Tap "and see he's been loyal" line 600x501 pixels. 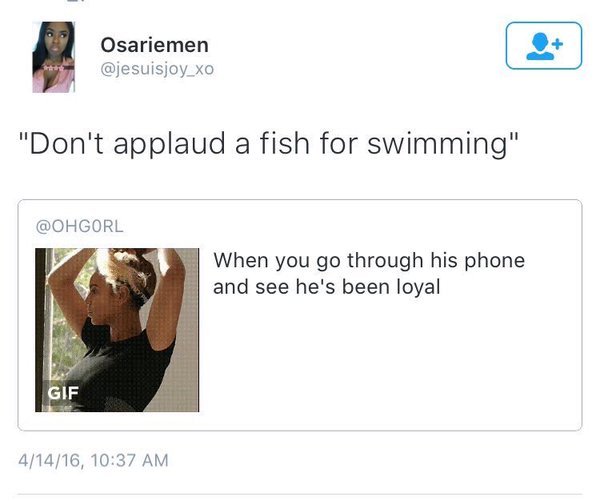coord(327,287)
